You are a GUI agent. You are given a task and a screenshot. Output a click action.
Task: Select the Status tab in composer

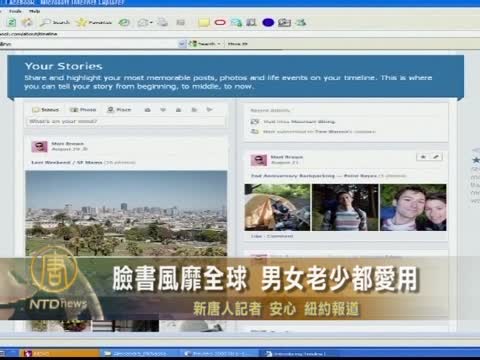click(x=46, y=110)
